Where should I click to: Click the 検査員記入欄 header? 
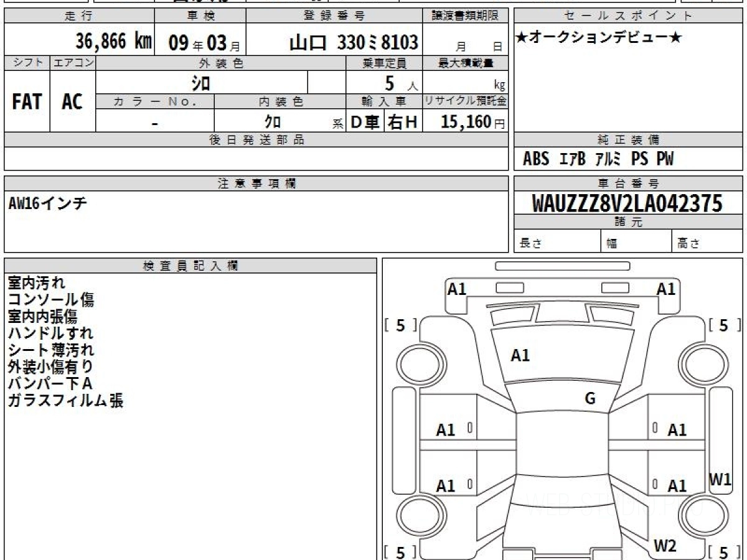click(190, 266)
